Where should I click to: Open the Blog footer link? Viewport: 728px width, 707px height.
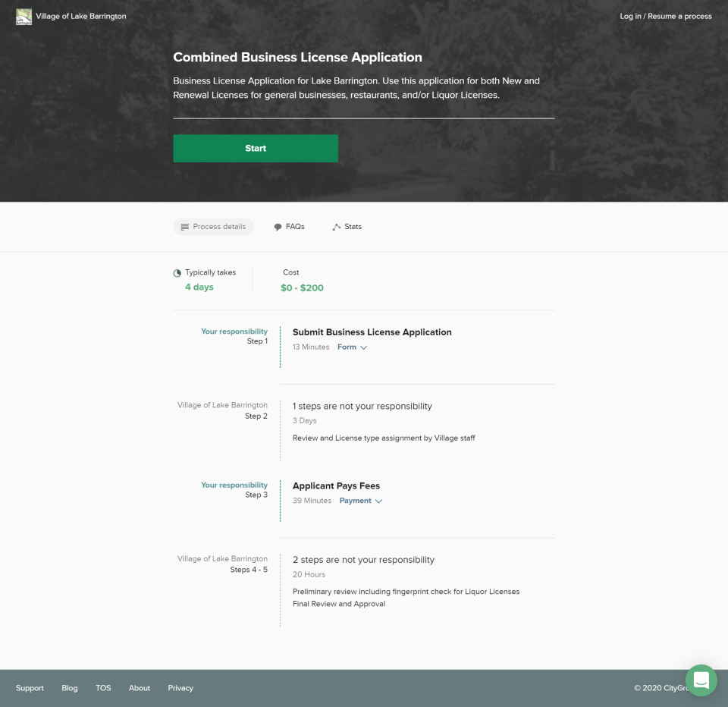[70, 688]
